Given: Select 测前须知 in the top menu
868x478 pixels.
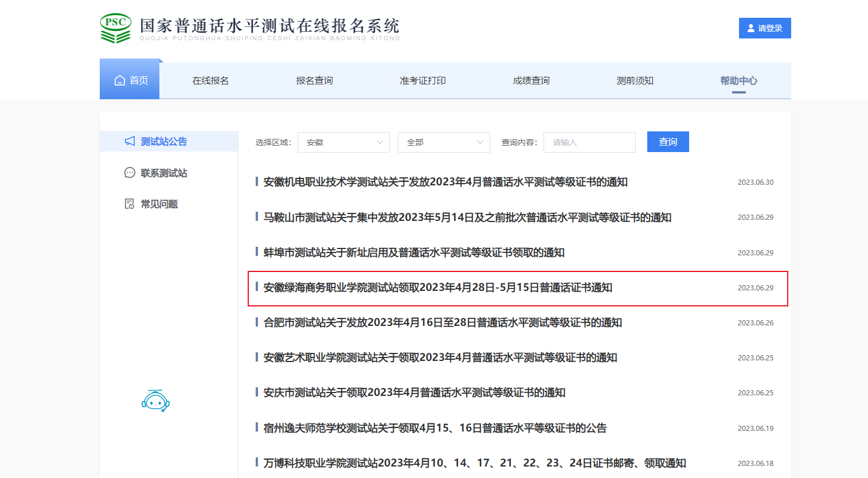Looking at the screenshot, I should [635, 81].
